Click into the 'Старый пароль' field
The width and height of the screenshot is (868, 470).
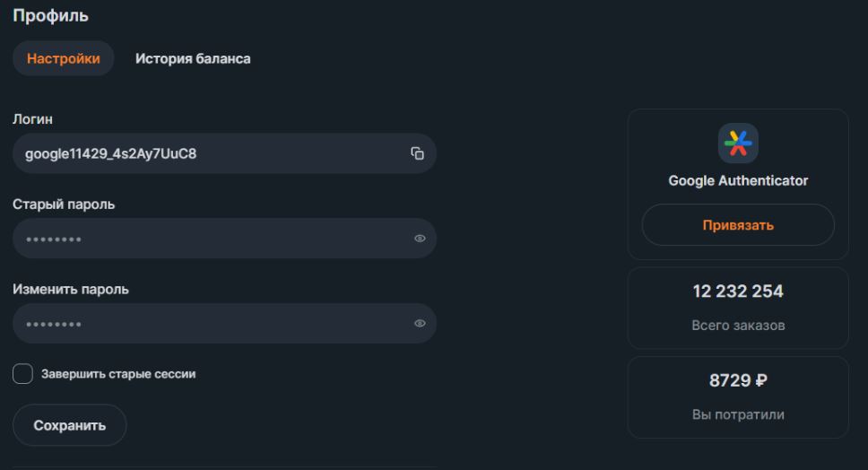click(224, 239)
